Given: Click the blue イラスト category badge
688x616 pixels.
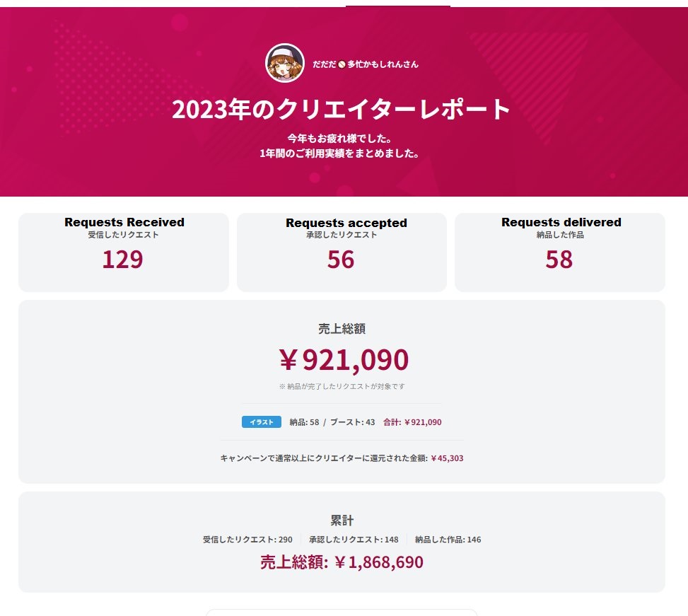Looking at the screenshot, I should (262, 422).
